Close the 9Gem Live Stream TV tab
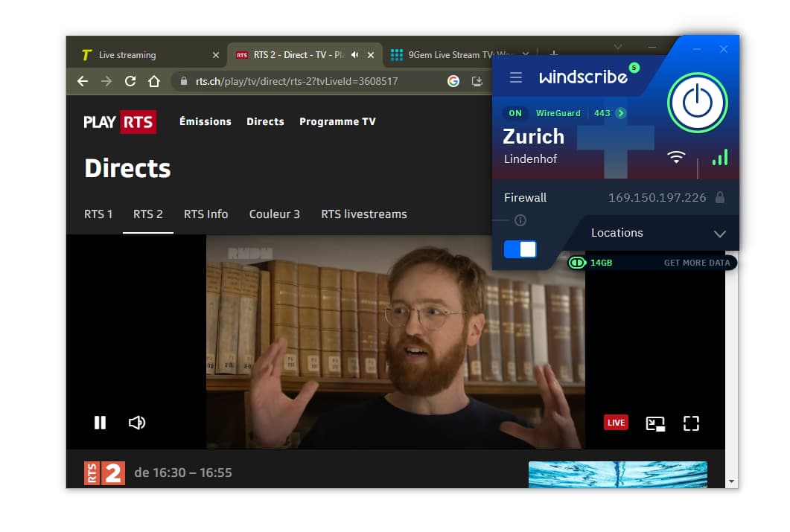 526,54
